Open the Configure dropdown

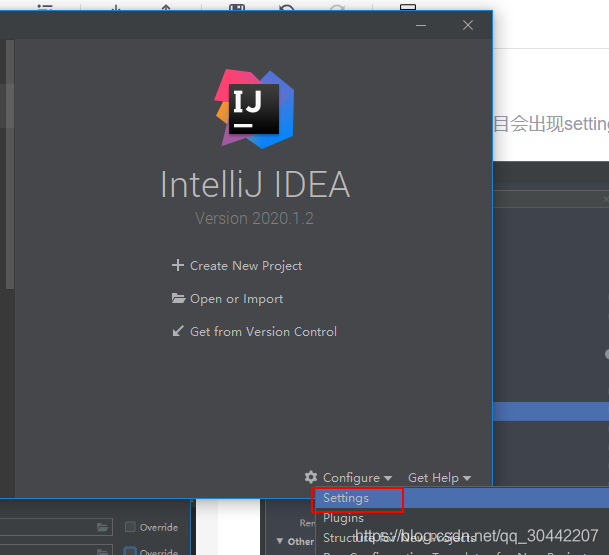348,477
